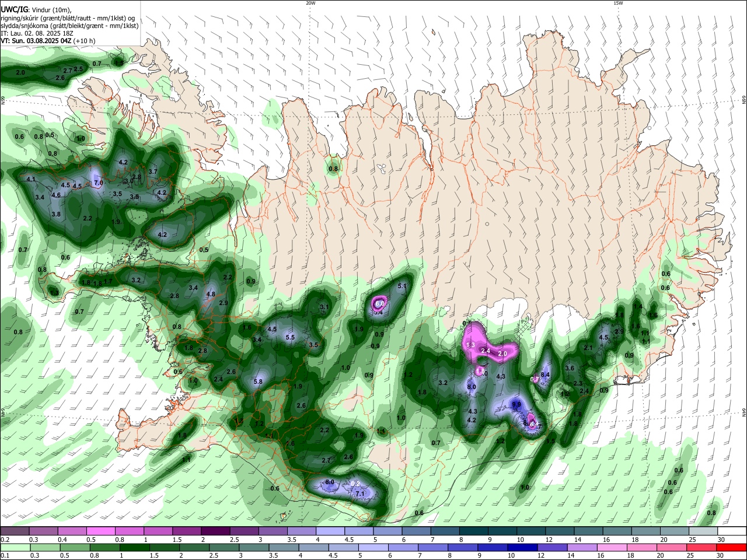The width and height of the screenshot is (747, 560).
Task: Click the 4.8 precipitation value
Action: coord(211,295)
